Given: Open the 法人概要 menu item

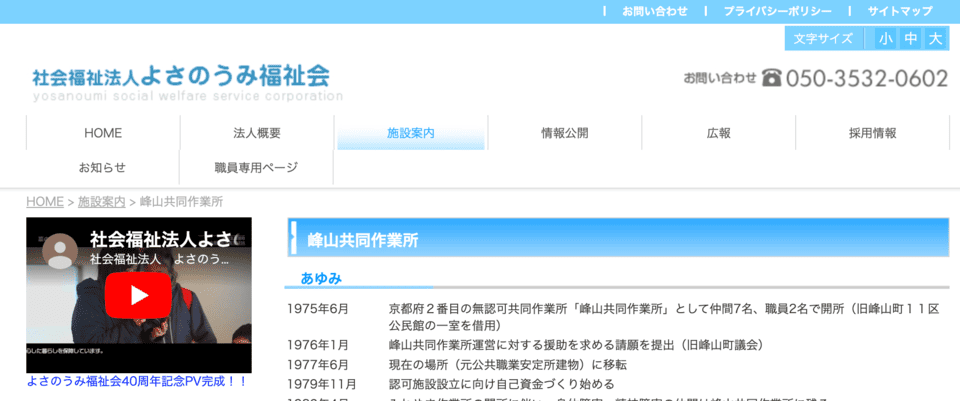Looking at the screenshot, I should point(257,133).
